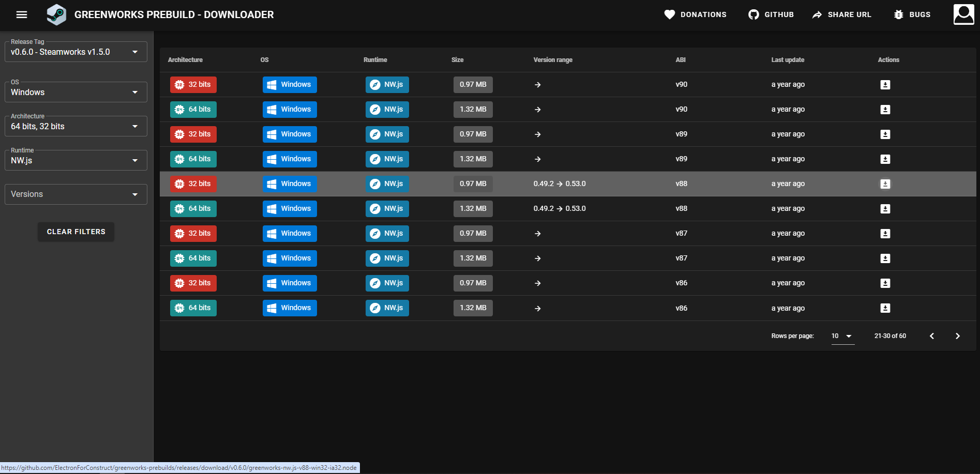Go to the next table page

pyautogui.click(x=958, y=336)
